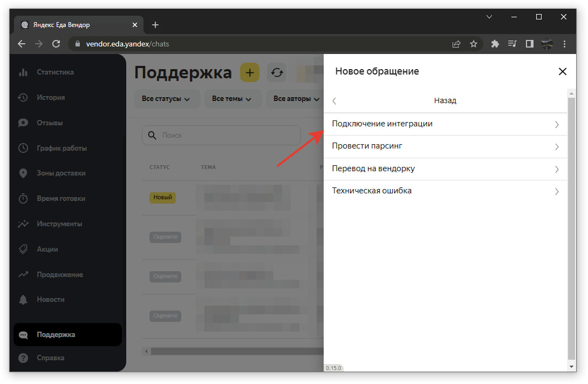
Task: Click the Назад label
Action: coord(445,100)
